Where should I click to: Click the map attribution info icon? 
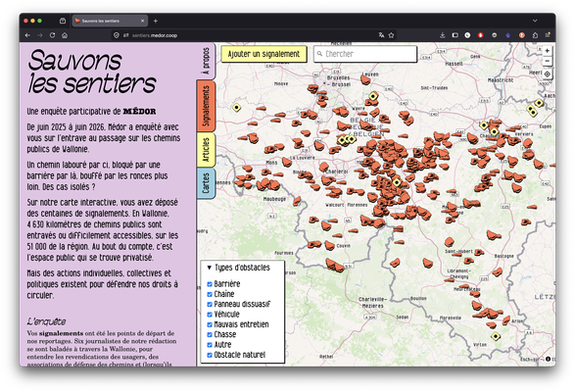(548, 359)
